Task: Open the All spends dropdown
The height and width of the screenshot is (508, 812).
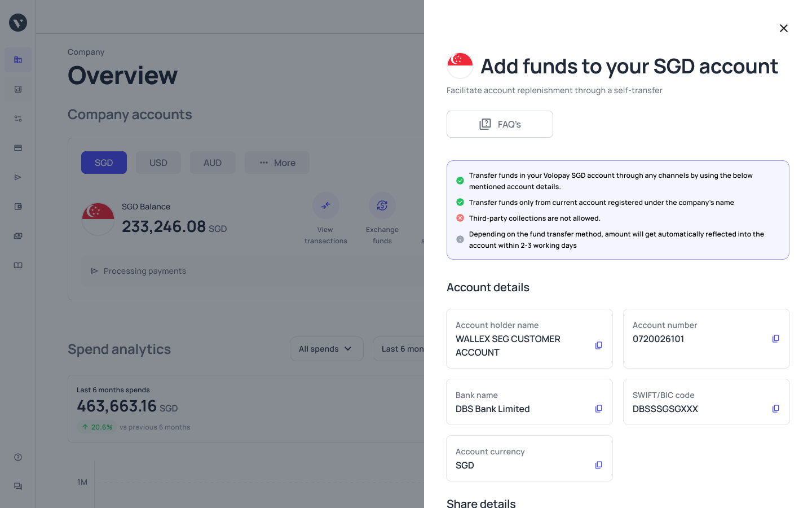Action: 326,349
